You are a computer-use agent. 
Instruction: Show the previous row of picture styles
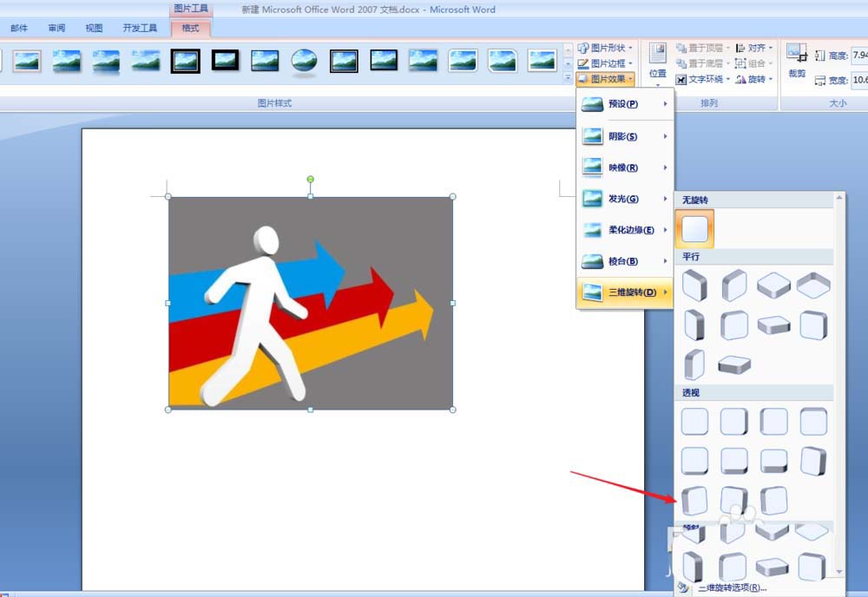568,51
